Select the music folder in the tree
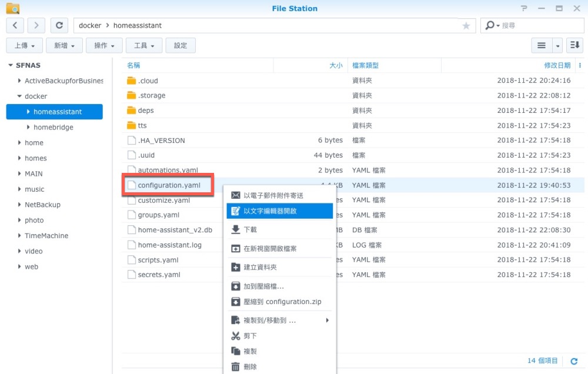This screenshot has height=374, width=588. point(35,189)
